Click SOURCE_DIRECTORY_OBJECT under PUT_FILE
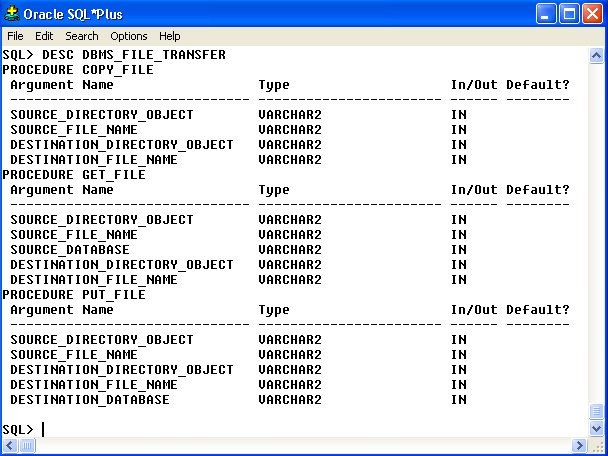The width and height of the screenshot is (608, 456). pyautogui.click(x=102, y=340)
